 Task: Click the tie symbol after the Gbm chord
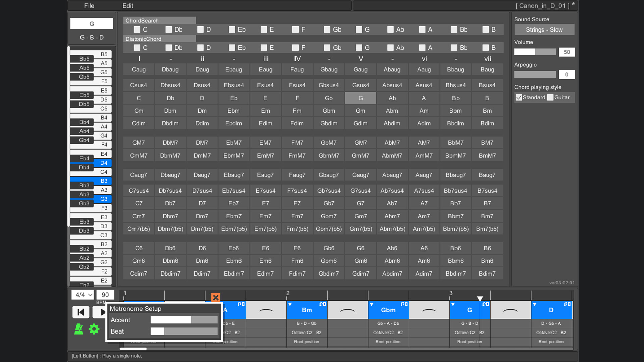(429, 310)
